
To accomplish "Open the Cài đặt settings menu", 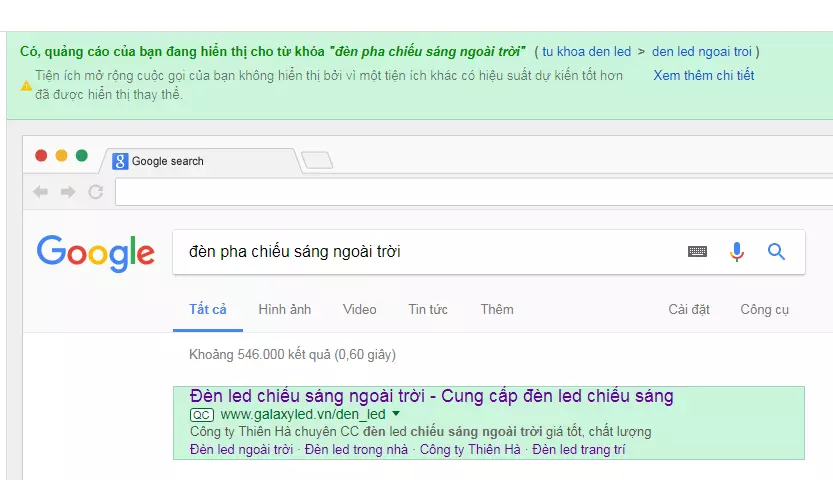I will tap(689, 309).
